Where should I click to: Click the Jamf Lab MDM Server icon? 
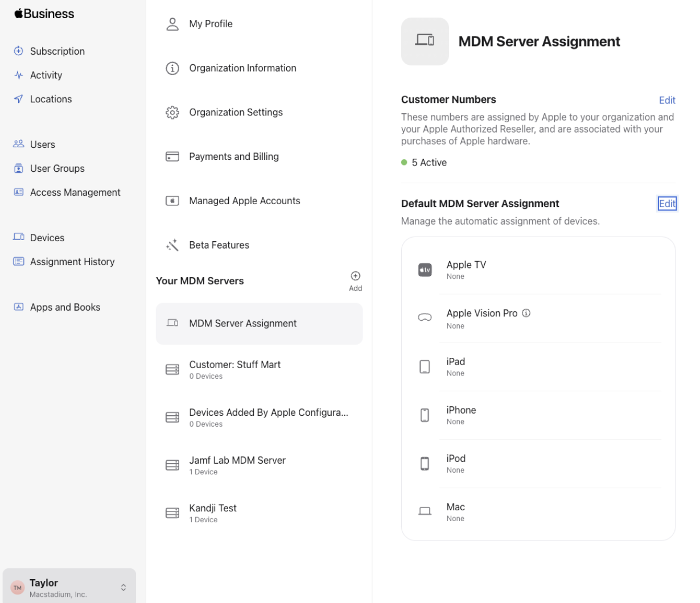[x=172, y=465]
